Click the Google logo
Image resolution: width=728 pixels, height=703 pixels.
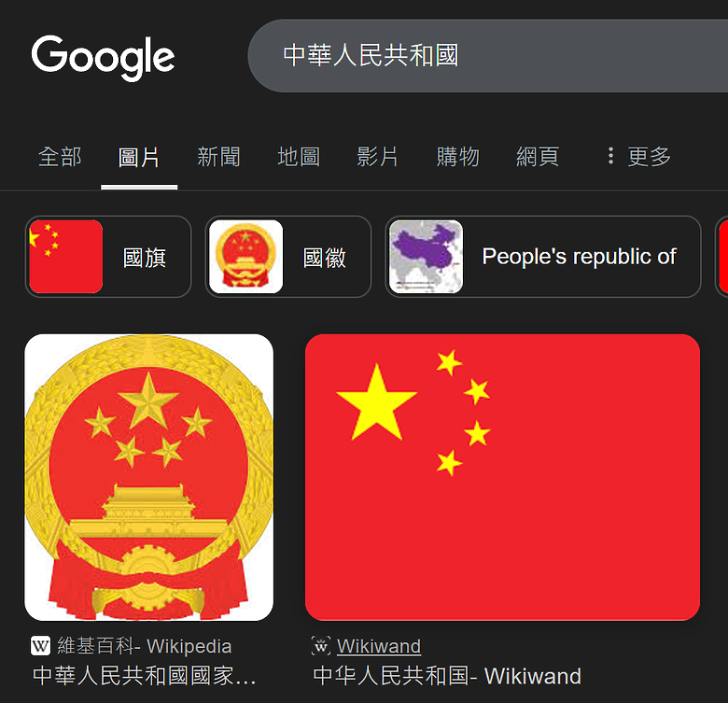tap(103, 58)
